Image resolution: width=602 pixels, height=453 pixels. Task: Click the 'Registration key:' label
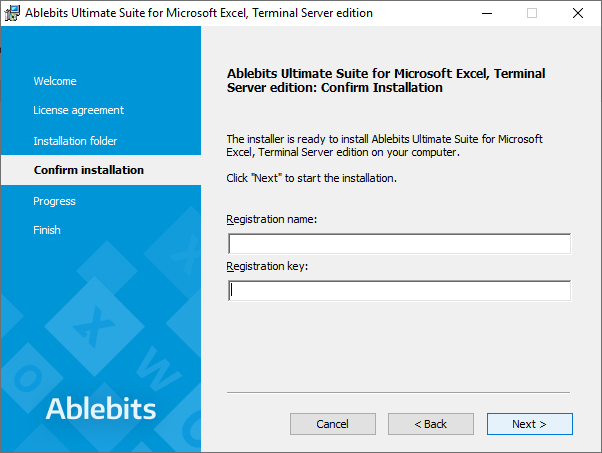point(267,266)
